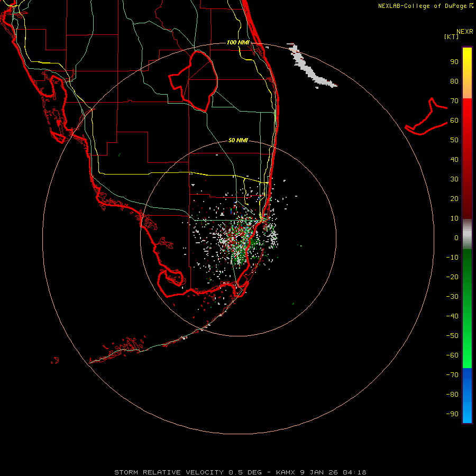Click the Lake Okeechobee outline on the map
Screen dimensions: 476x476
pos(193,81)
